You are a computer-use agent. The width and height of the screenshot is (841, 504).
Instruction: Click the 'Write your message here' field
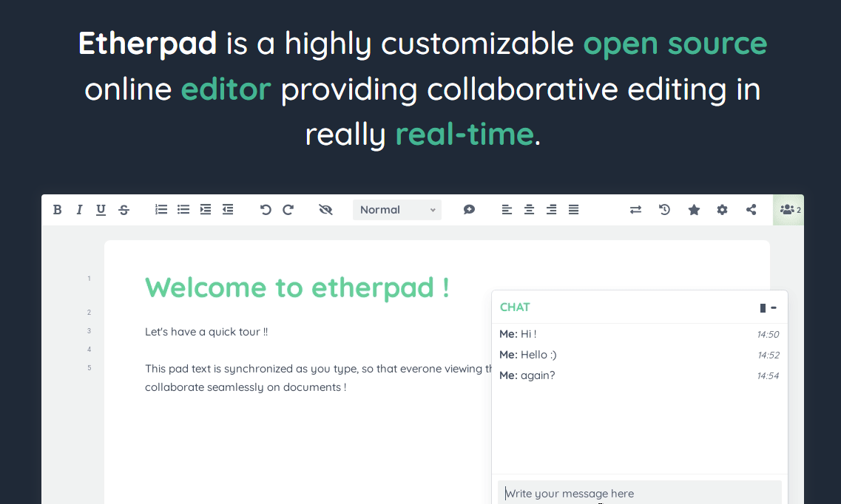pyautogui.click(x=639, y=493)
